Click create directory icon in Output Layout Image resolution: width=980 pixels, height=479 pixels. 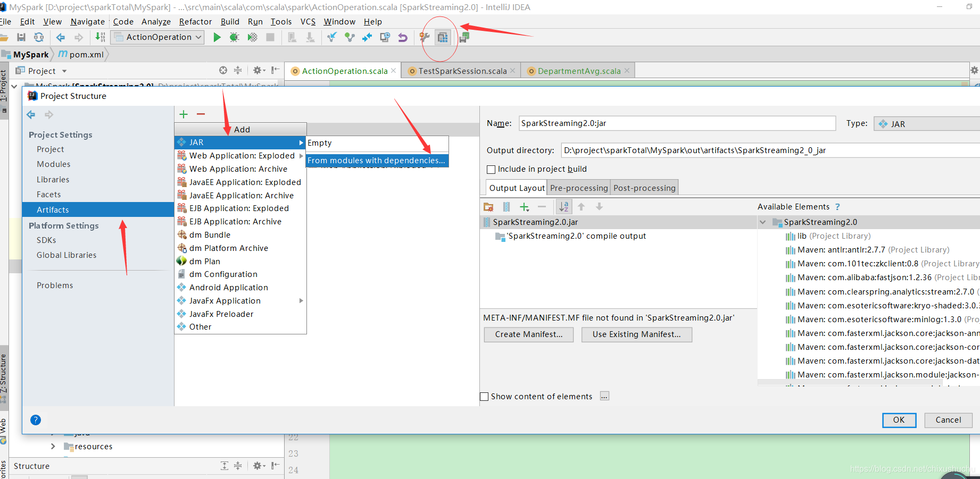coord(488,207)
